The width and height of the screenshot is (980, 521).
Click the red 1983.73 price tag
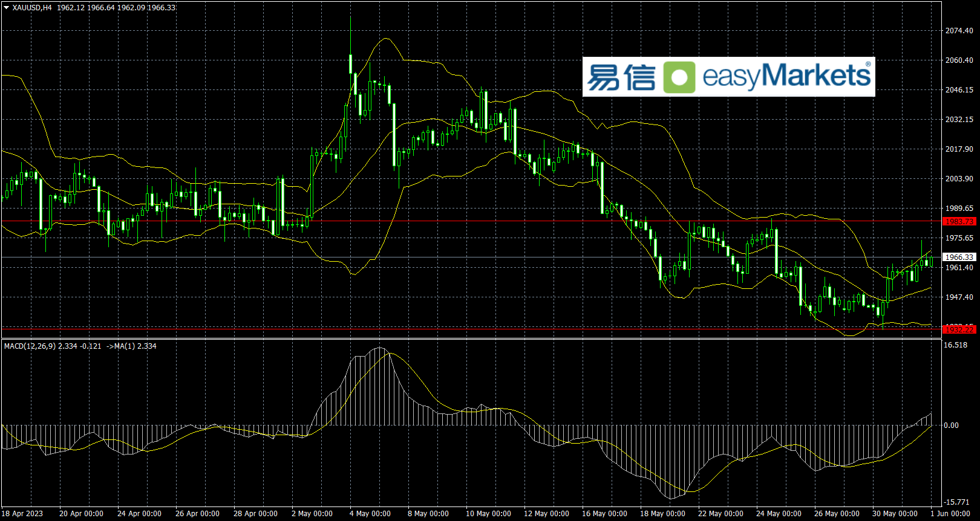[959, 222]
